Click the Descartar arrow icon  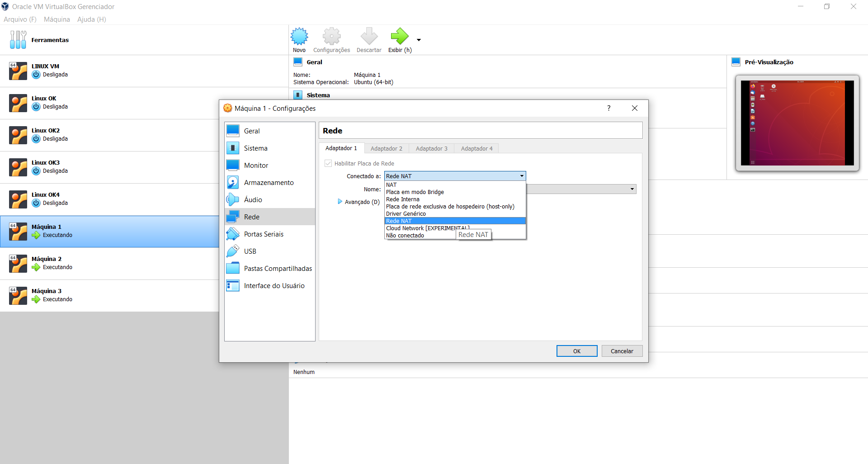pos(369,36)
